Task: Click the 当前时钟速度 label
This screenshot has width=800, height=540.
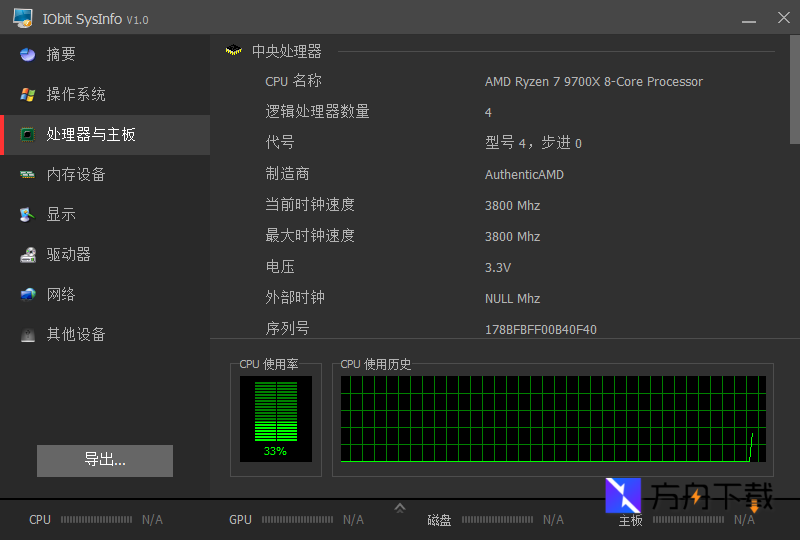Action: click(x=310, y=205)
